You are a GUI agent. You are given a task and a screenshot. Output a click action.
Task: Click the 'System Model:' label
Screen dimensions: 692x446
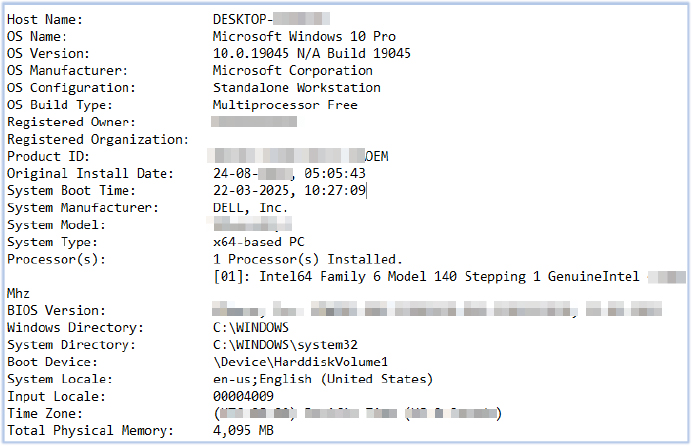(x=56, y=225)
